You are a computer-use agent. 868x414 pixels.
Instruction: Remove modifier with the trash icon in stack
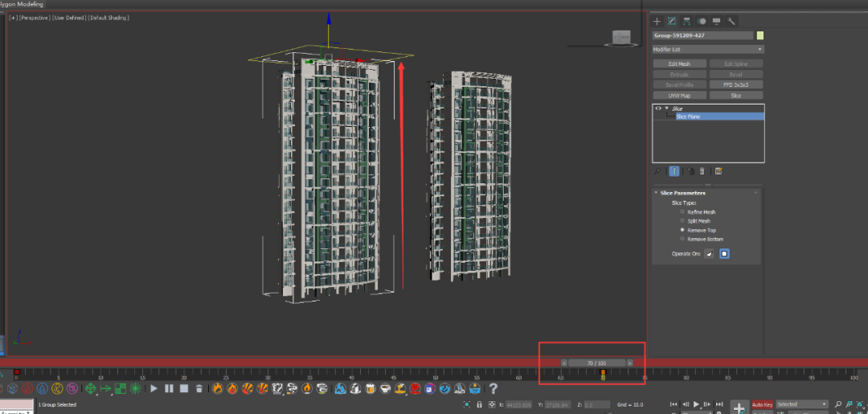[702, 171]
